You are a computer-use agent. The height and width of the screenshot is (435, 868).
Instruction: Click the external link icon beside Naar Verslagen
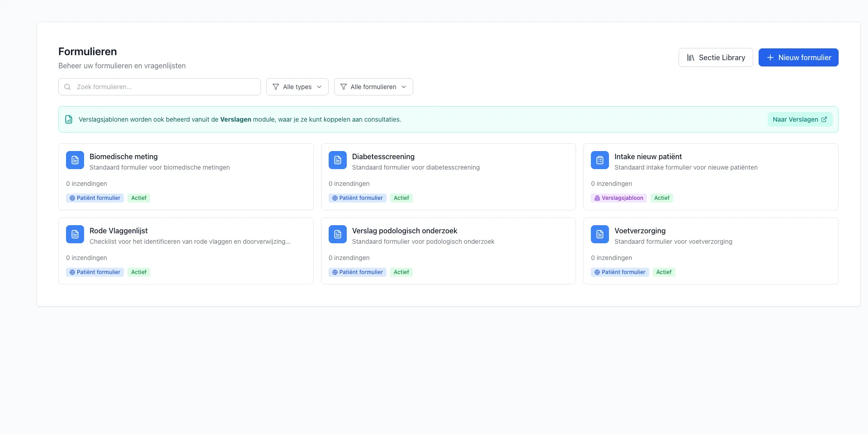824,119
